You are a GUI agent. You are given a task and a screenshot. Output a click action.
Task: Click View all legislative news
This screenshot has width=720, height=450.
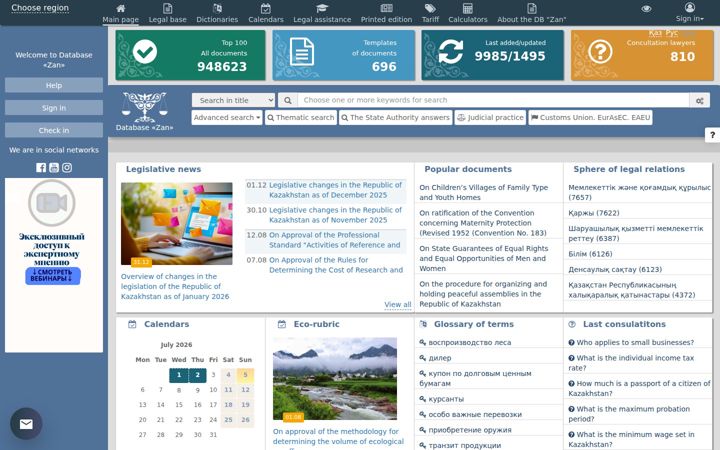[398, 304]
